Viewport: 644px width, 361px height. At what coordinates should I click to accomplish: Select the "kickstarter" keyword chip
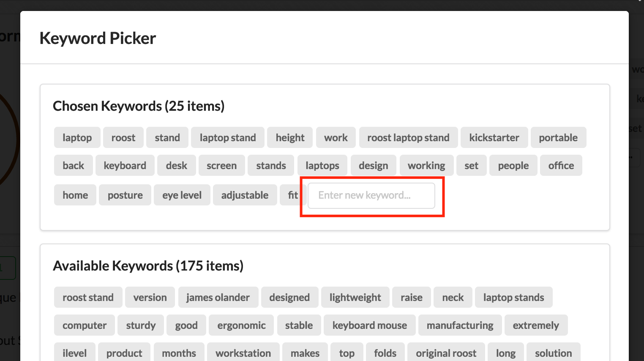click(x=494, y=137)
